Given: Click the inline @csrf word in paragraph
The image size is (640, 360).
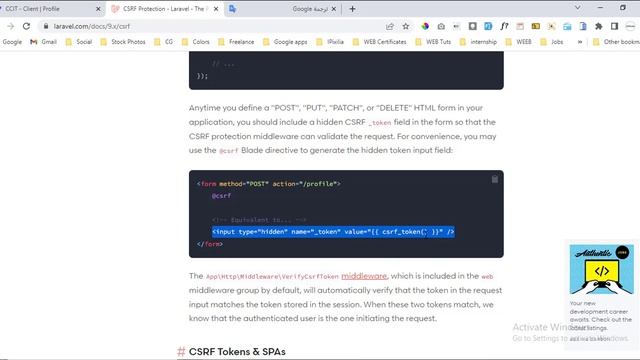Looking at the screenshot, I should (228, 151).
